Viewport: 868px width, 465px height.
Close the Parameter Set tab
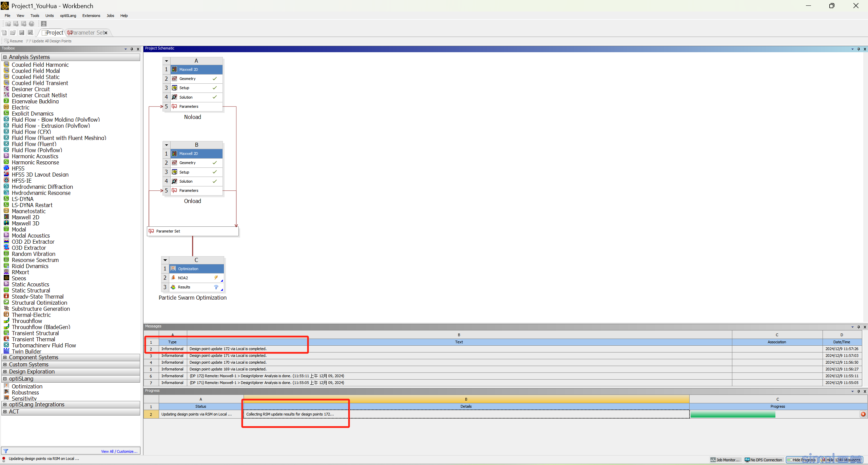(106, 33)
